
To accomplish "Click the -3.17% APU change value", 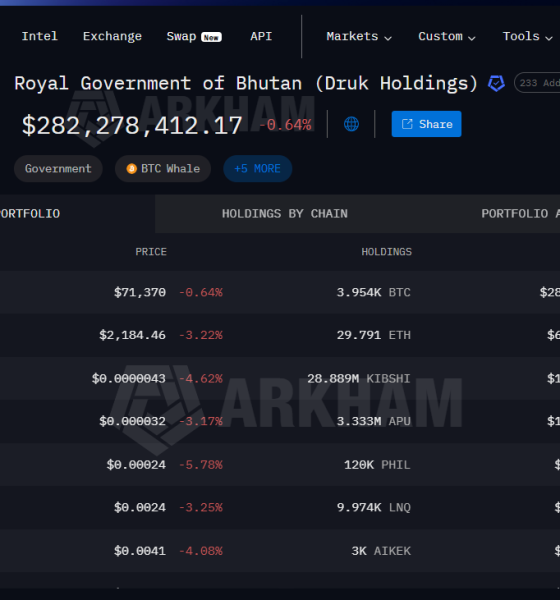I will tap(201, 421).
